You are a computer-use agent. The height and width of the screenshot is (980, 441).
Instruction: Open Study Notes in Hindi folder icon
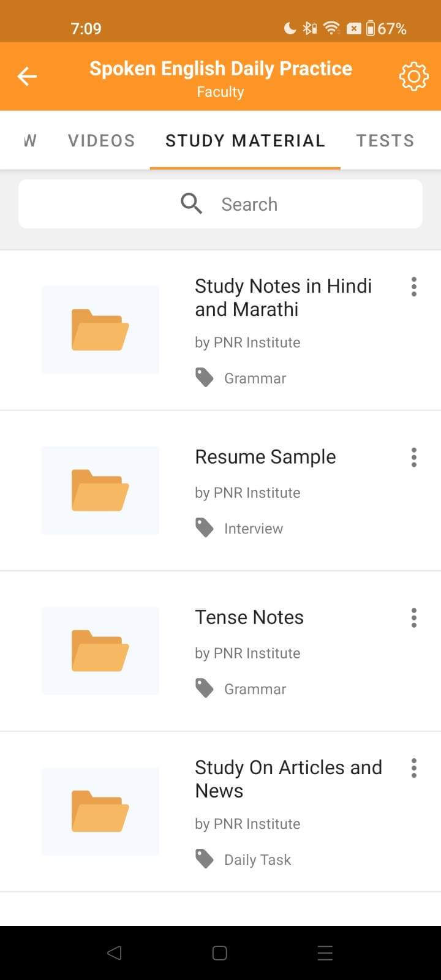tap(100, 330)
